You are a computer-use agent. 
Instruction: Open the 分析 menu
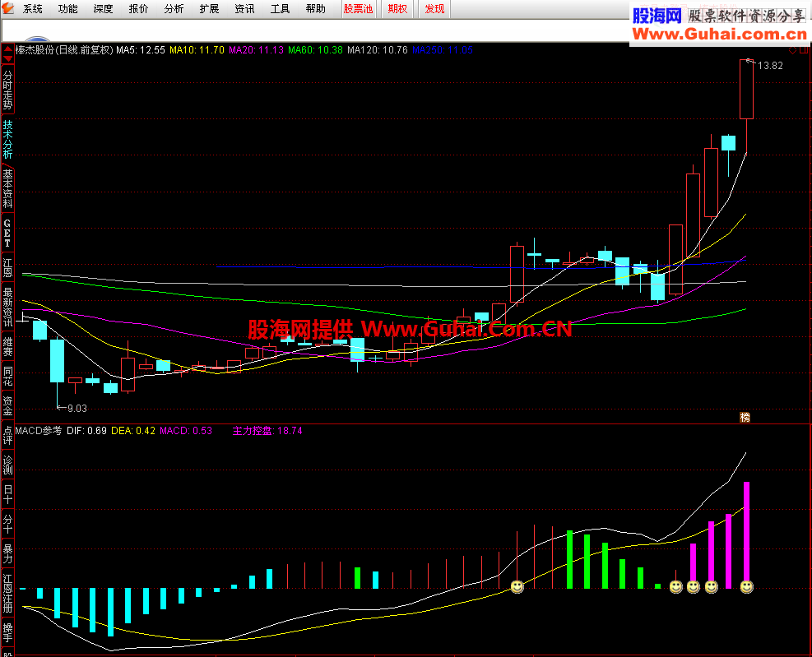point(174,9)
